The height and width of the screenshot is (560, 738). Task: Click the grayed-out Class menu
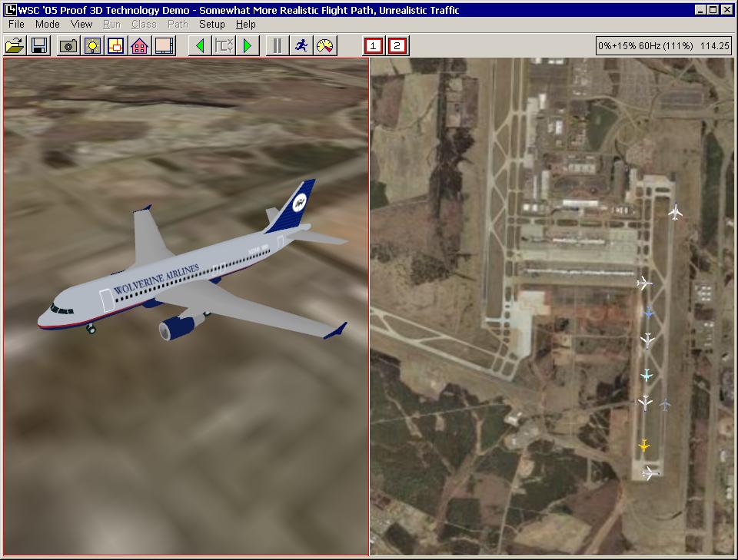pyautogui.click(x=144, y=25)
